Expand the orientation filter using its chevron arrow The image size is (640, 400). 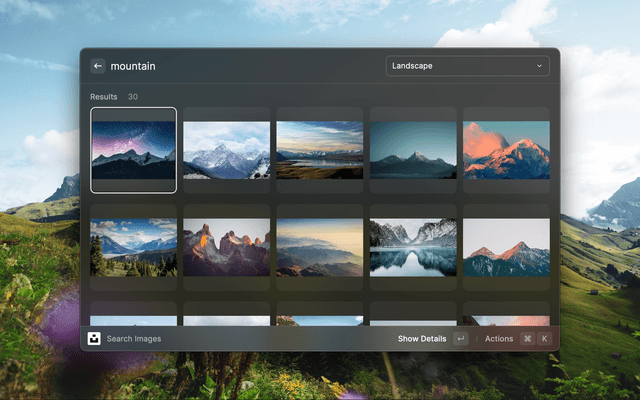540,66
